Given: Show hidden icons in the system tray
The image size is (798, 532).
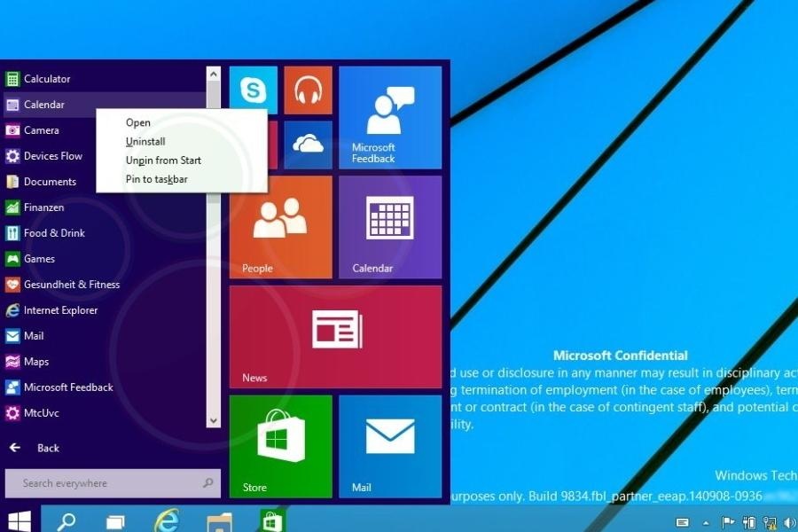Looking at the screenshot, I should (706, 522).
